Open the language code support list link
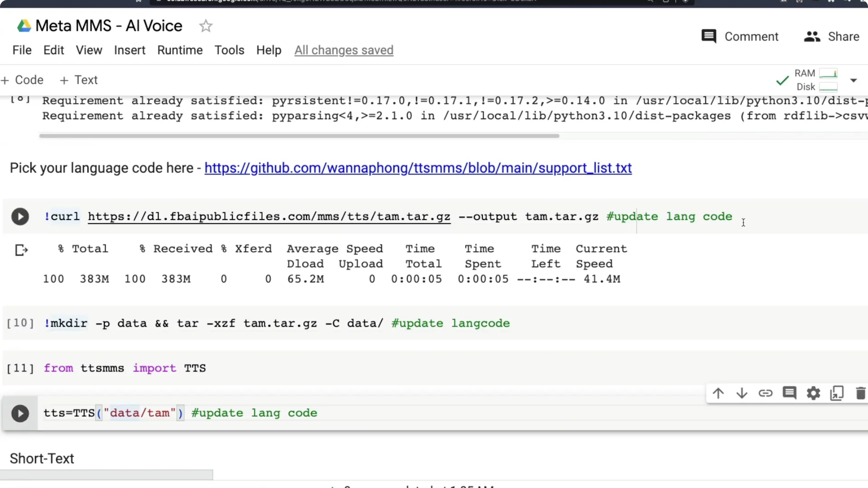868x488 pixels. tap(418, 168)
